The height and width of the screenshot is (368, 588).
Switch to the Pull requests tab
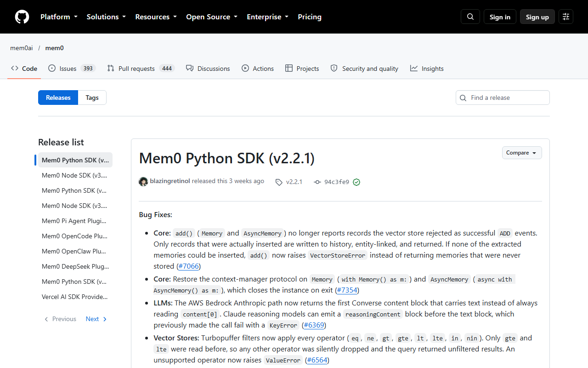click(141, 69)
